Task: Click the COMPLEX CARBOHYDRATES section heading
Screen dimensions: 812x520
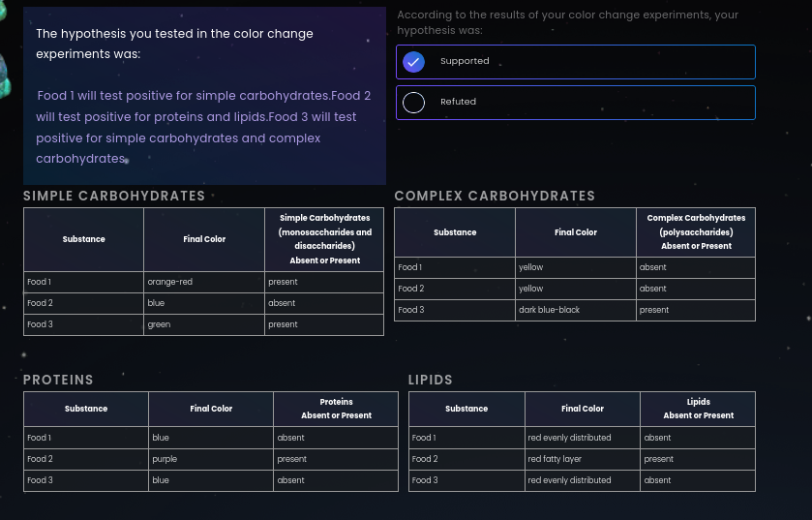Action: [495, 196]
